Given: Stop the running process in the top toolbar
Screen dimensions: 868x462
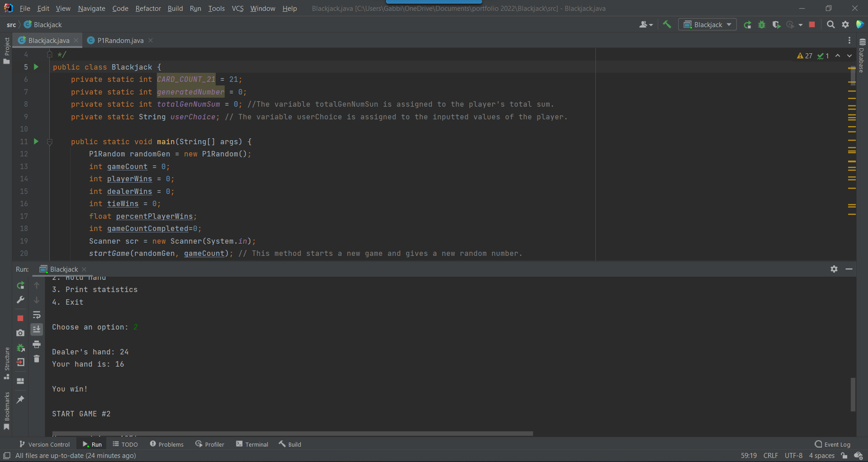Looking at the screenshot, I should click(812, 25).
